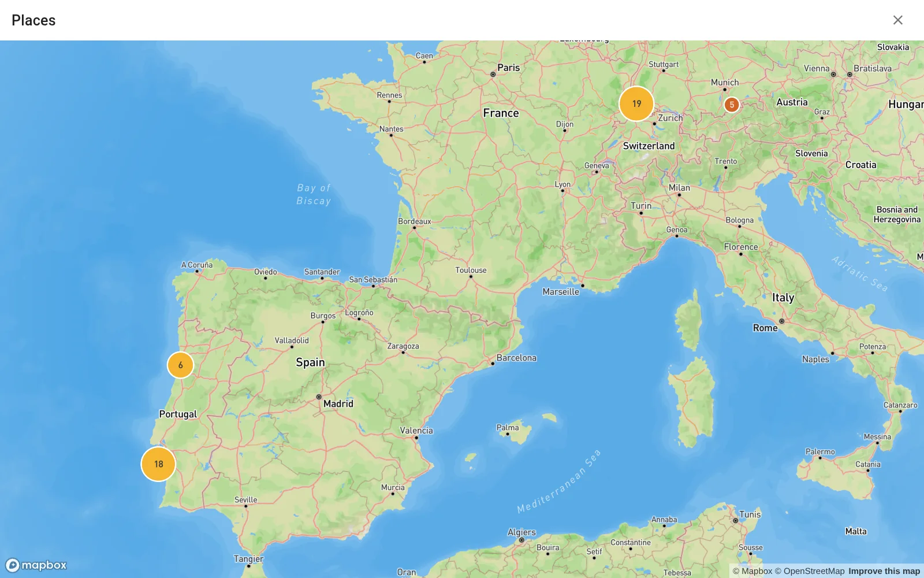Click the Paris city label
Viewport: 924px width, 578px height.
pyautogui.click(x=508, y=68)
